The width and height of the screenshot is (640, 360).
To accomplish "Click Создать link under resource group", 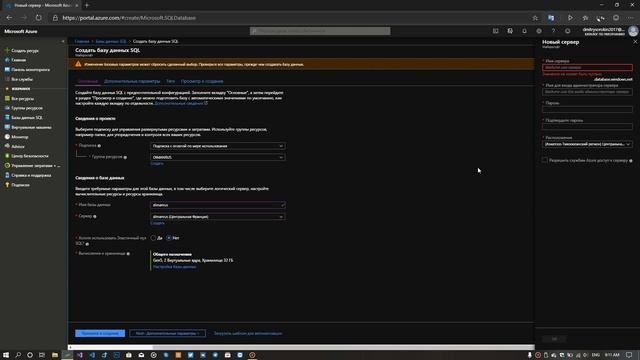I will (x=157, y=164).
